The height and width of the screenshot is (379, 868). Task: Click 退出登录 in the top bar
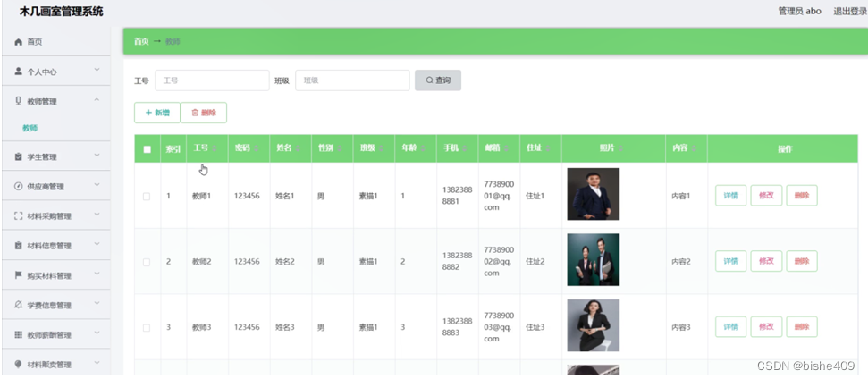coord(850,11)
